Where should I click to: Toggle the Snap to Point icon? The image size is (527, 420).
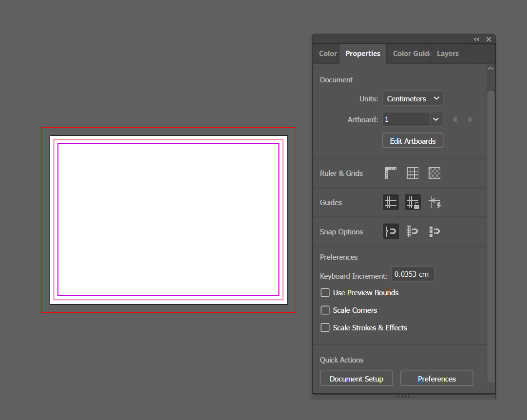click(x=390, y=231)
